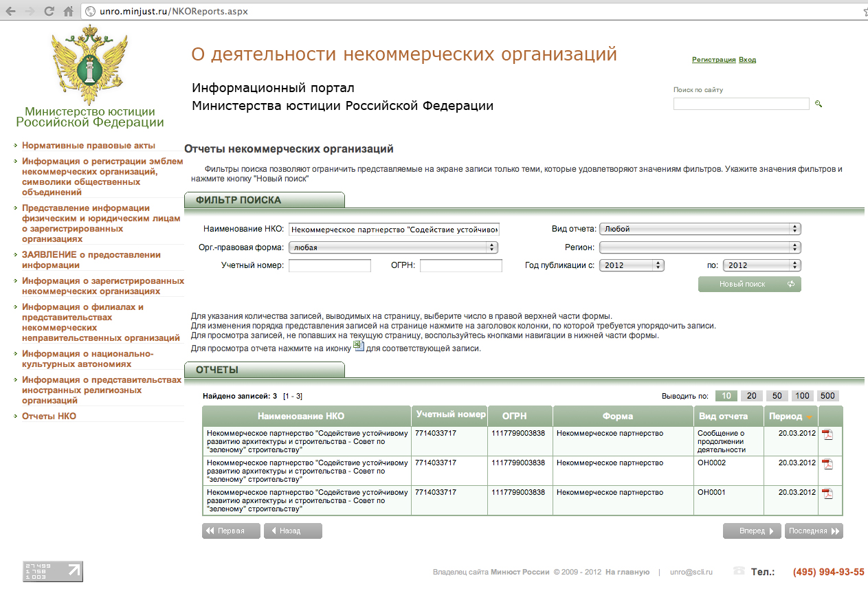Open the Вход login link
868x589 pixels.
pyautogui.click(x=747, y=60)
